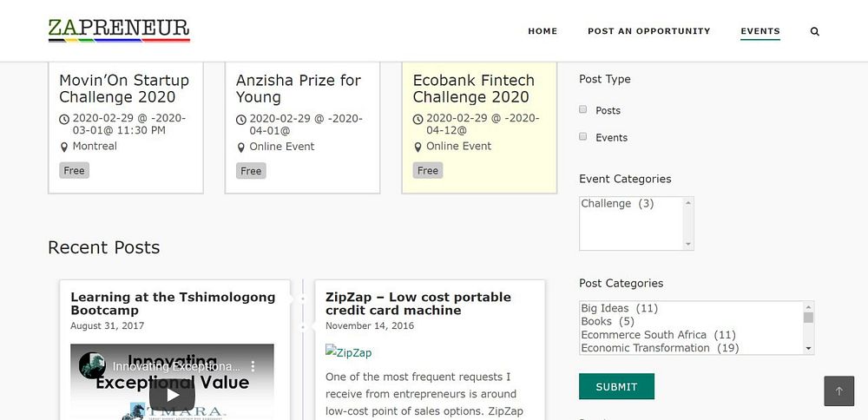Screen dimensions: 868x420
Task: Click the video channel avatar icon
Action: pyautogui.click(x=92, y=365)
